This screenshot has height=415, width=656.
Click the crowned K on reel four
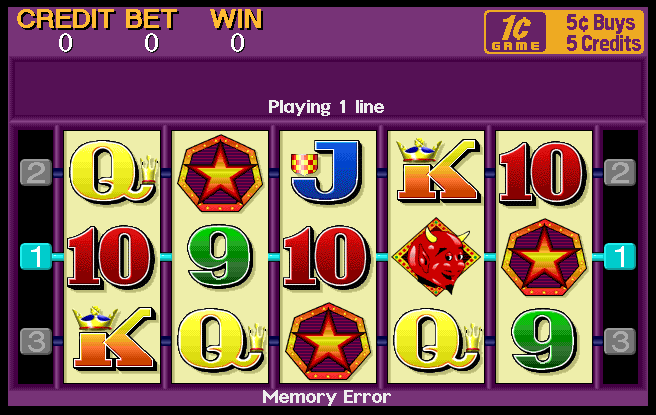437,170
